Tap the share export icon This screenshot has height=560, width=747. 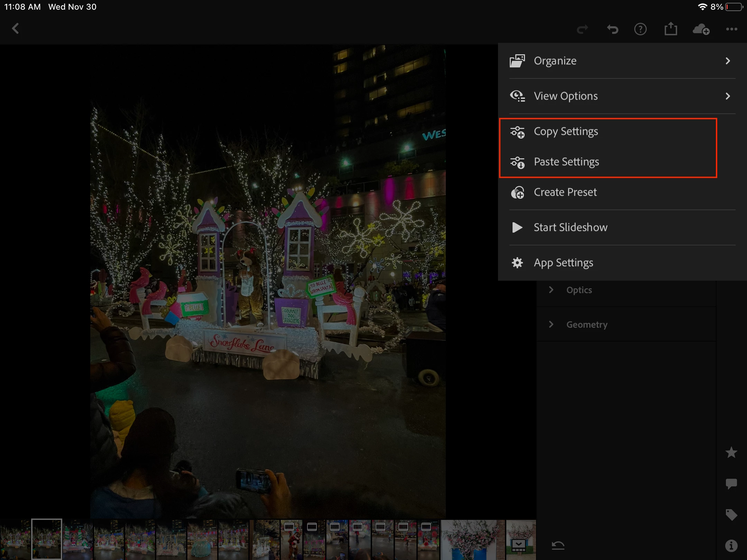pyautogui.click(x=671, y=29)
